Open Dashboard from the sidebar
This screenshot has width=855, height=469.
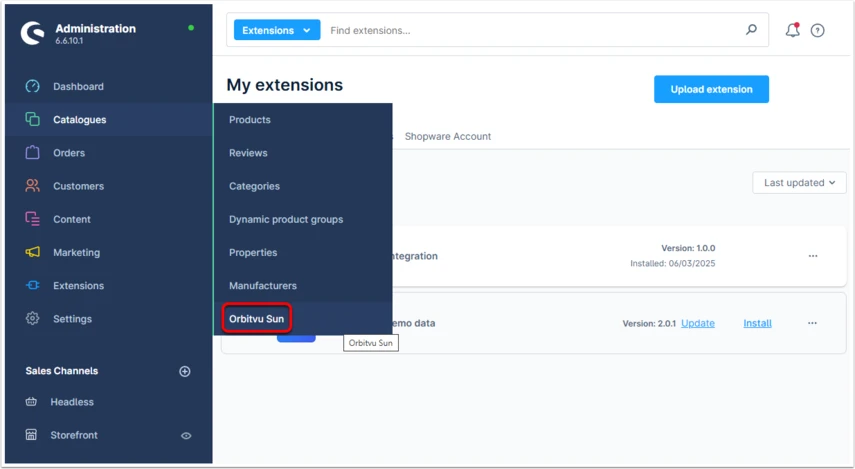tap(78, 86)
